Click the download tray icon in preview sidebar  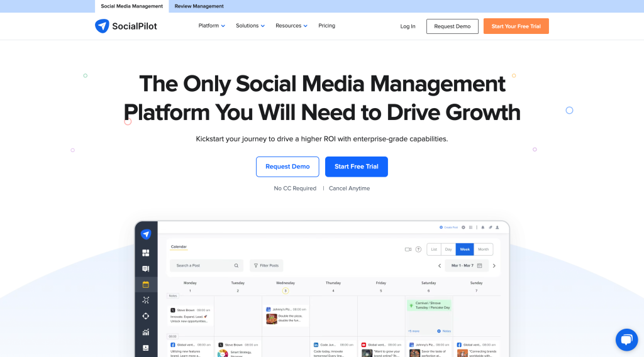click(146, 348)
